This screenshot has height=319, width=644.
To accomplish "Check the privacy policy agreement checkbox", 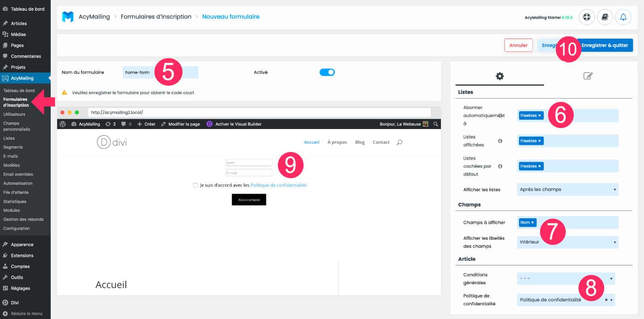I will (195, 185).
